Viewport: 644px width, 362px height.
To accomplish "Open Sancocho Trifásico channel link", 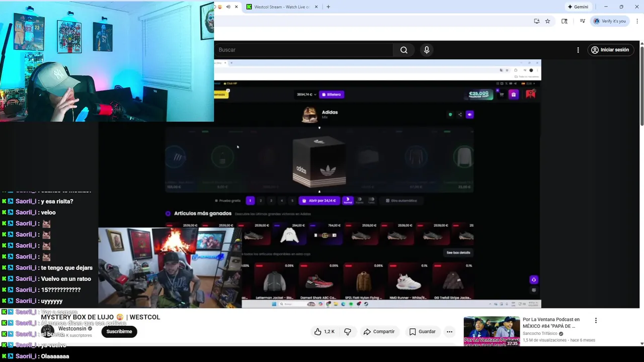I will (x=541, y=333).
